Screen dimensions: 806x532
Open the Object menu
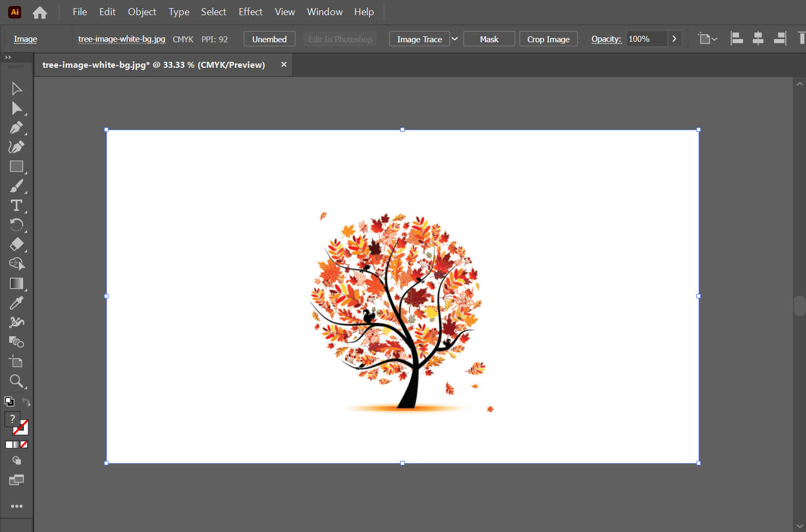coord(142,12)
